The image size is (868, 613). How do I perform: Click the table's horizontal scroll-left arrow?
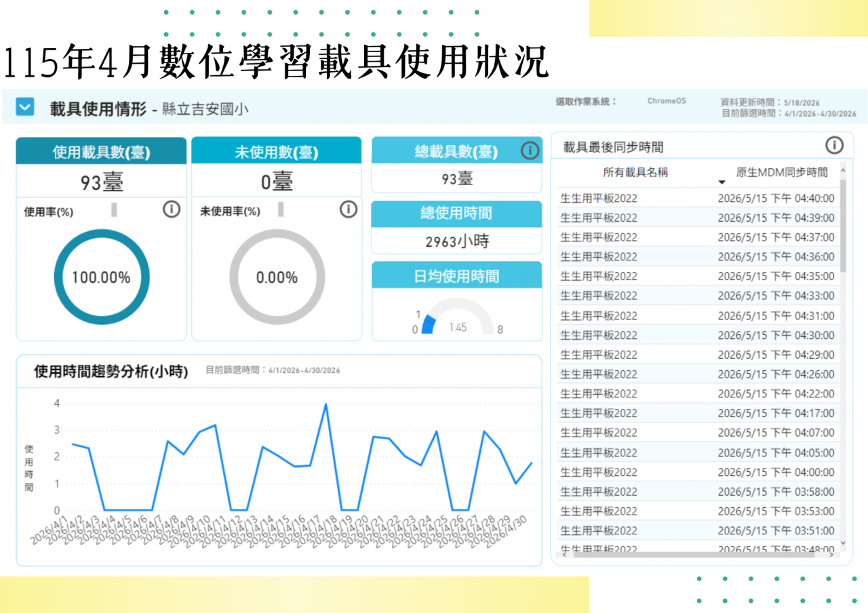563,554
